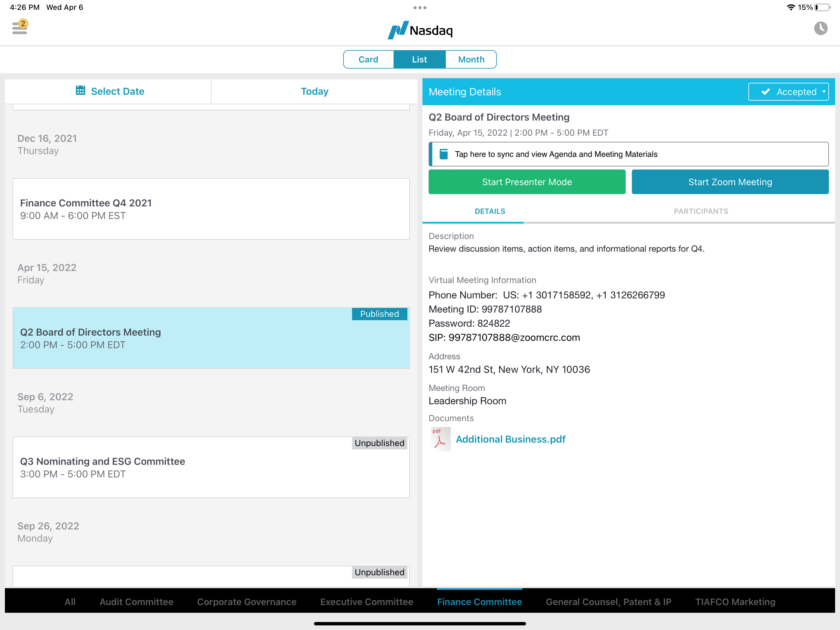
Task: Click the agenda sync clipboard icon
Action: coord(444,154)
